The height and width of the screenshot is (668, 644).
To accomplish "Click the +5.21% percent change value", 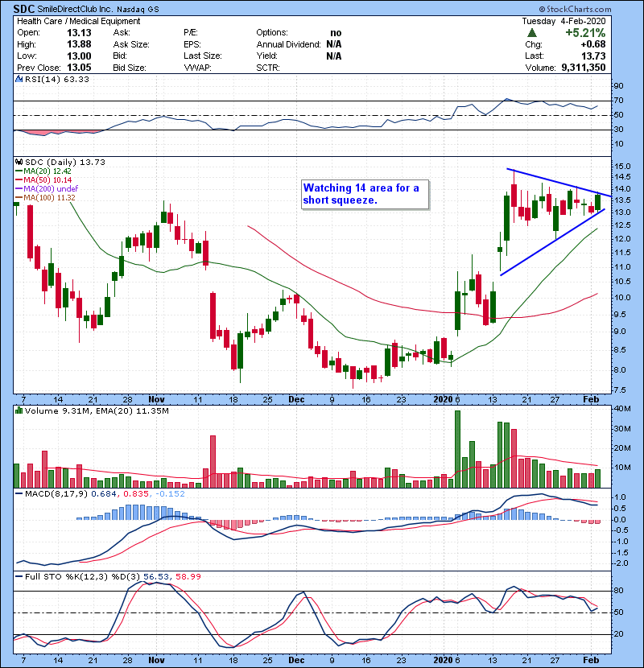I will [x=585, y=33].
